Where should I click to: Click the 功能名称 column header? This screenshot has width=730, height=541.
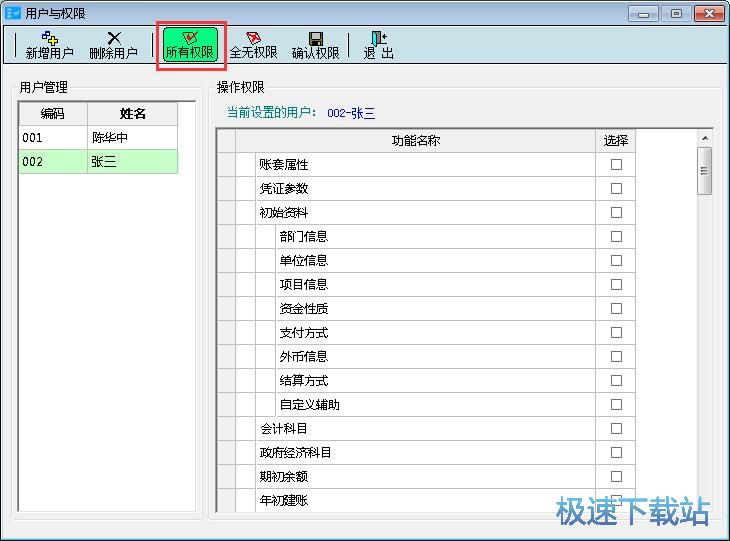(x=416, y=141)
